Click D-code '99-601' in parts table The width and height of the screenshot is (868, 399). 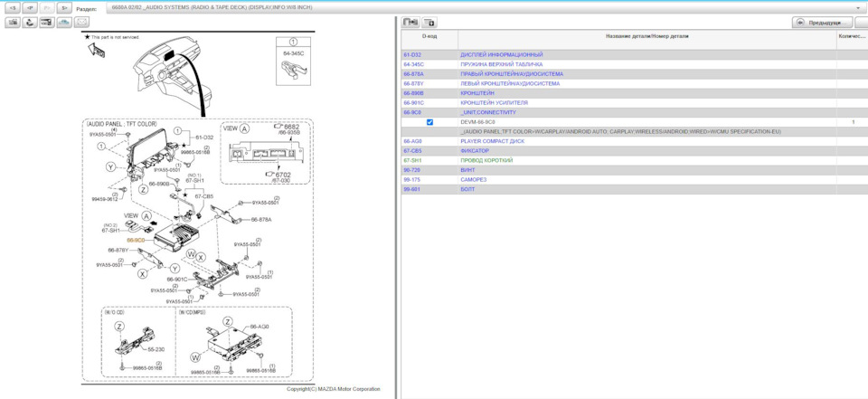click(412, 189)
